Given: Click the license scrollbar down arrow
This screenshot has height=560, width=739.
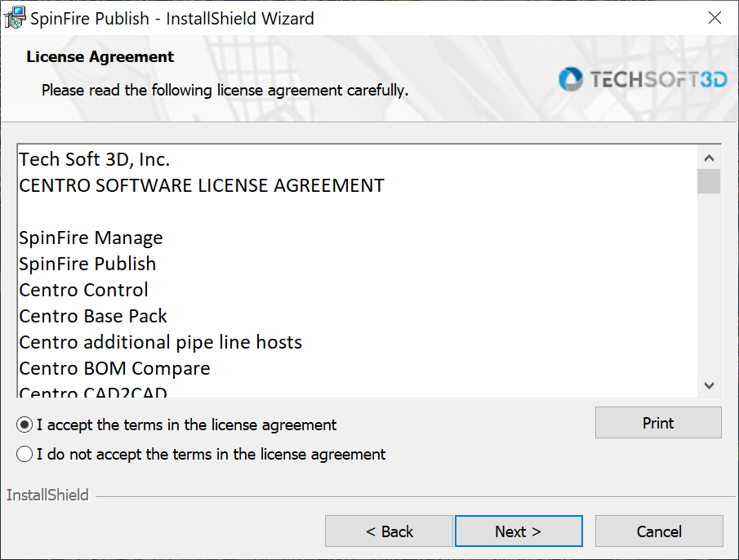Looking at the screenshot, I should [709, 385].
